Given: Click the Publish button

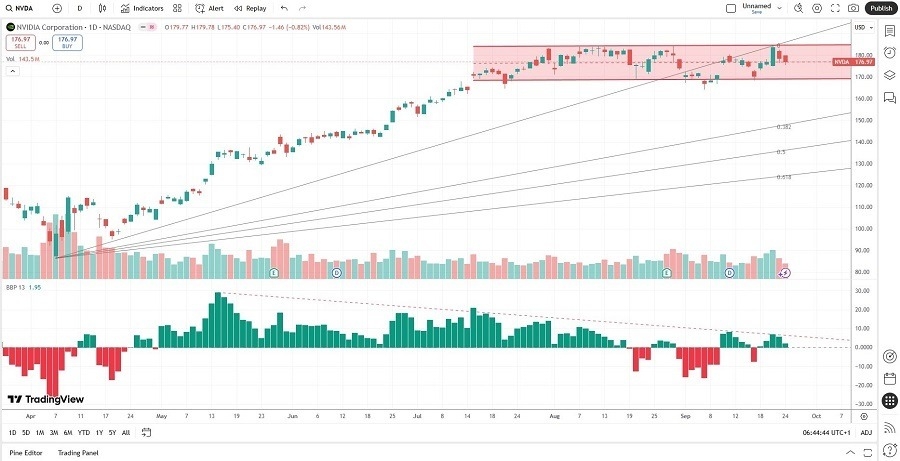Looking at the screenshot, I should (x=881, y=8).
